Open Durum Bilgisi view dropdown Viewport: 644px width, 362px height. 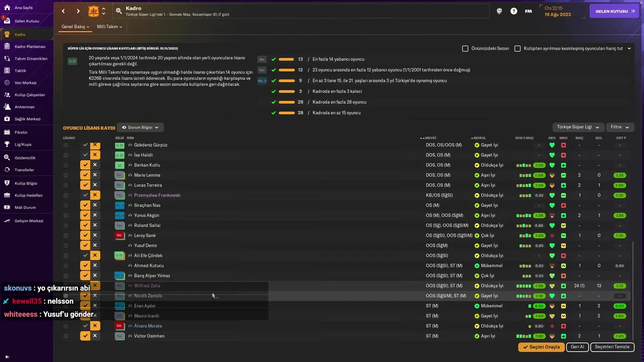pos(140,128)
